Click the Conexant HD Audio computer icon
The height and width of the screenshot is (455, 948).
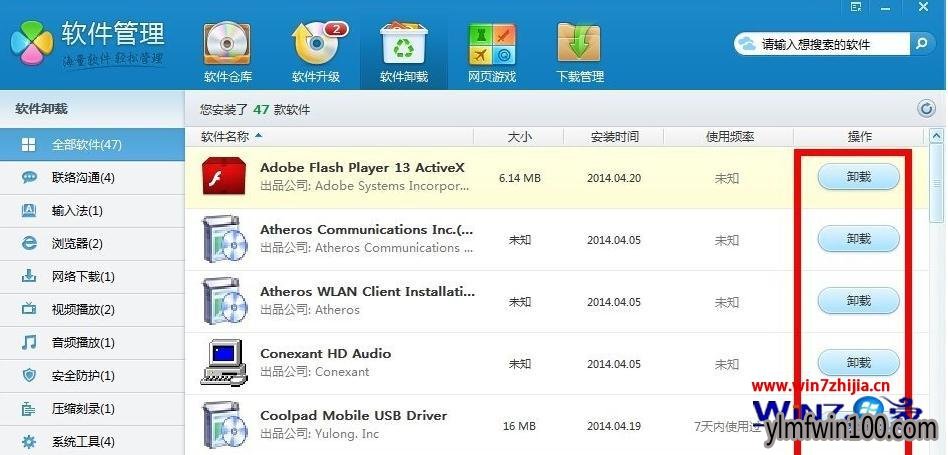[224, 363]
